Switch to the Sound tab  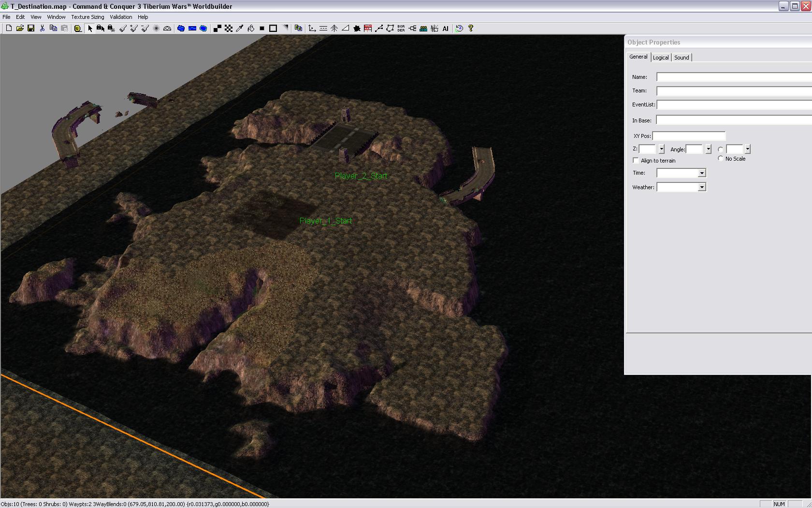681,58
